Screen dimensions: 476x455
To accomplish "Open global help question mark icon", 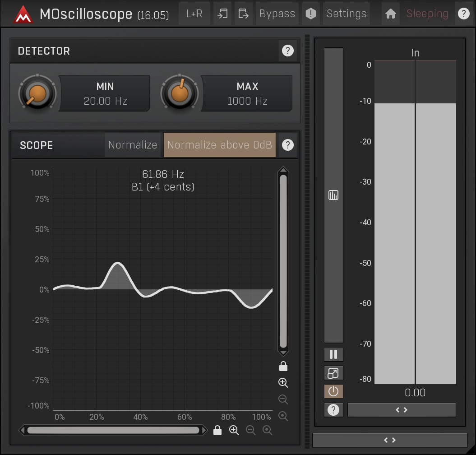I will click(463, 14).
